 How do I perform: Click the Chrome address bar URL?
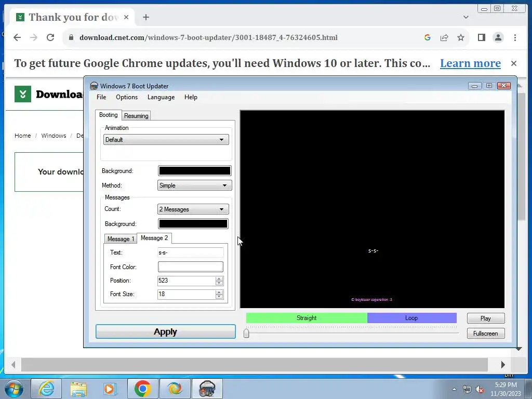(208, 37)
